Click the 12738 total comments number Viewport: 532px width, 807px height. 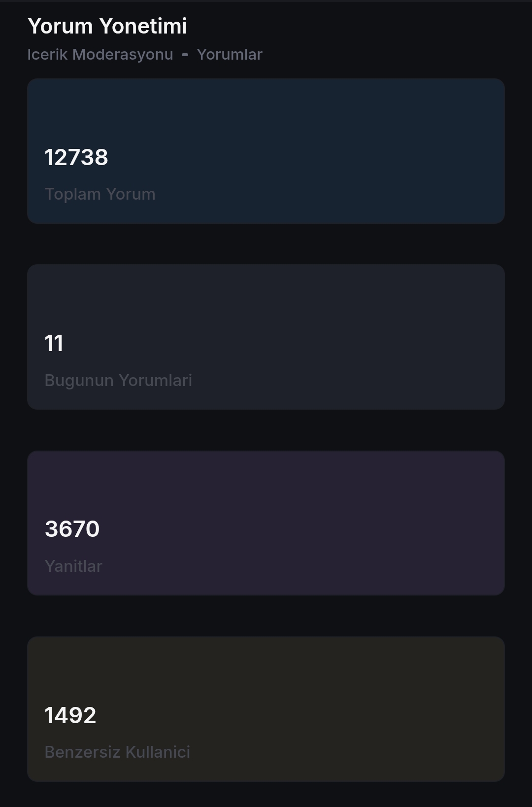point(76,157)
